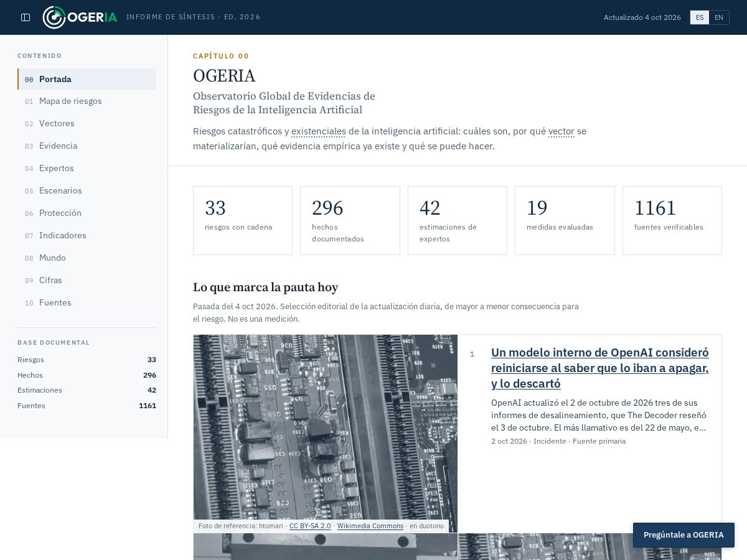Open the CC BY-SA 2.0 license link
Screen dimensions: 747x560
click(310, 526)
